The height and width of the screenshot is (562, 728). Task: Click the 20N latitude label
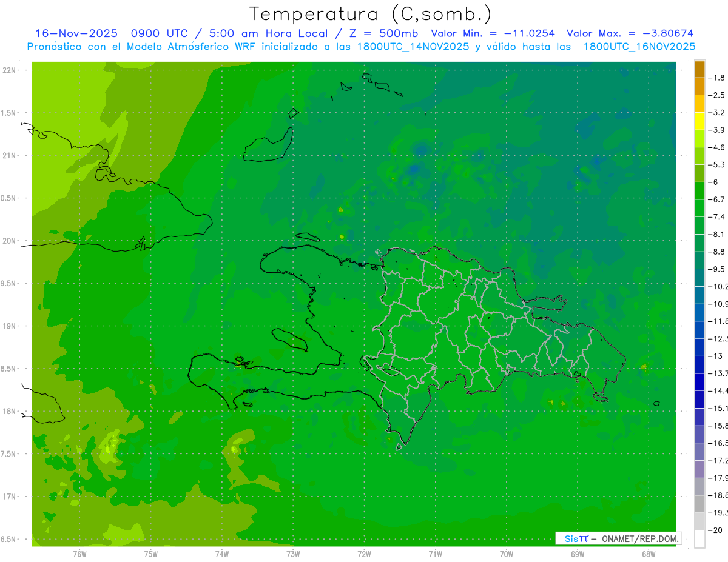pos(10,241)
